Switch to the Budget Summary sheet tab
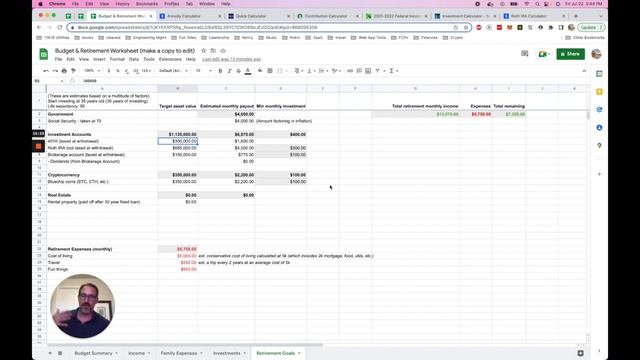Viewport: 640px width, 360px height. click(x=93, y=353)
